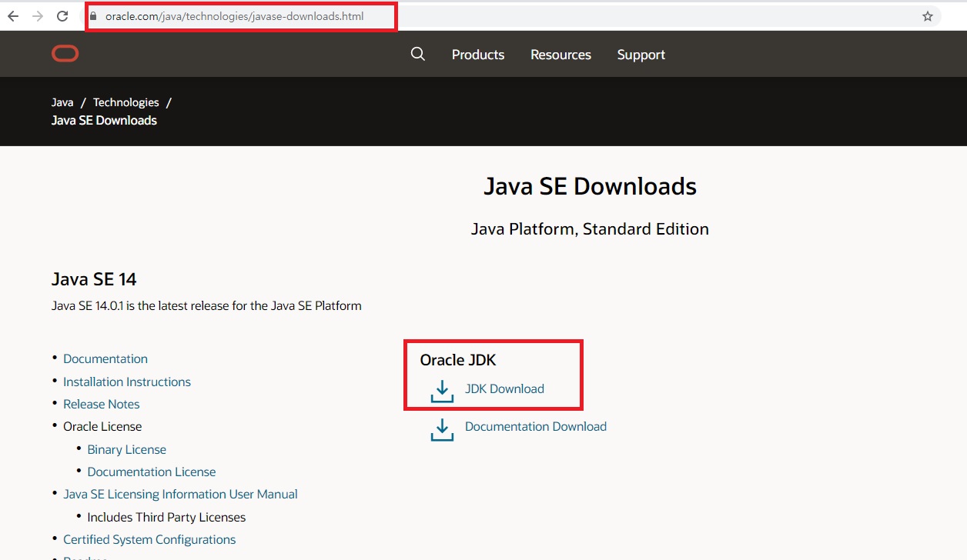Open Java SE Licensing Information User Manual

(180, 494)
